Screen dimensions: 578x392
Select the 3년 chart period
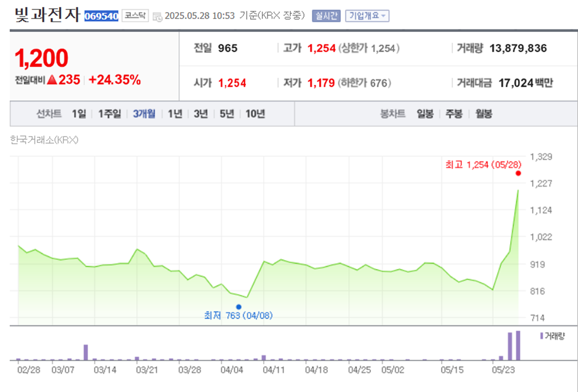click(201, 114)
